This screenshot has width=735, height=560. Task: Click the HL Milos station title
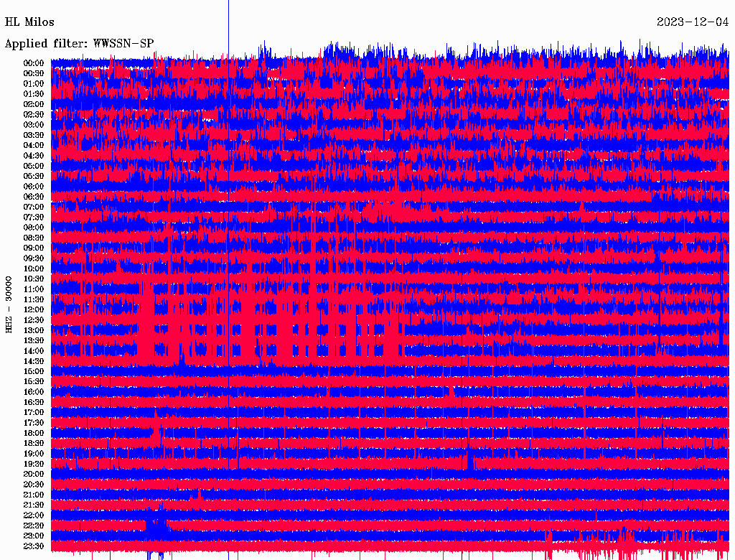click(29, 22)
